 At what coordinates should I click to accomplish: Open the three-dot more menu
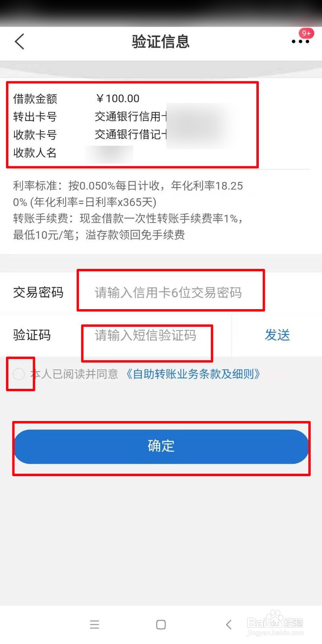tap(300, 41)
